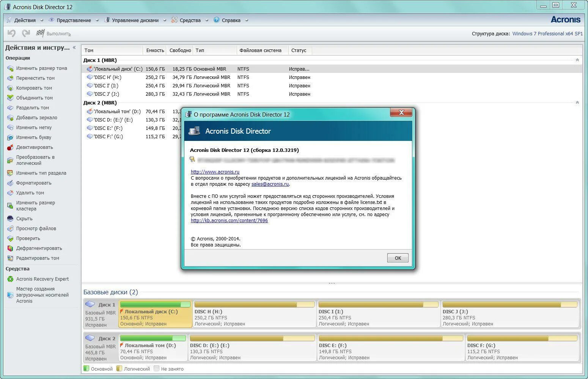Click the Redo arrow icon
The height and width of the screenshot is (379, 588).
[x=26, y=33]
